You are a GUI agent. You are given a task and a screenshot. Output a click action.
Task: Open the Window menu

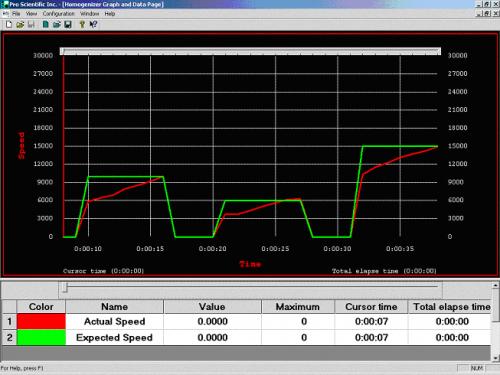point(89,14)
